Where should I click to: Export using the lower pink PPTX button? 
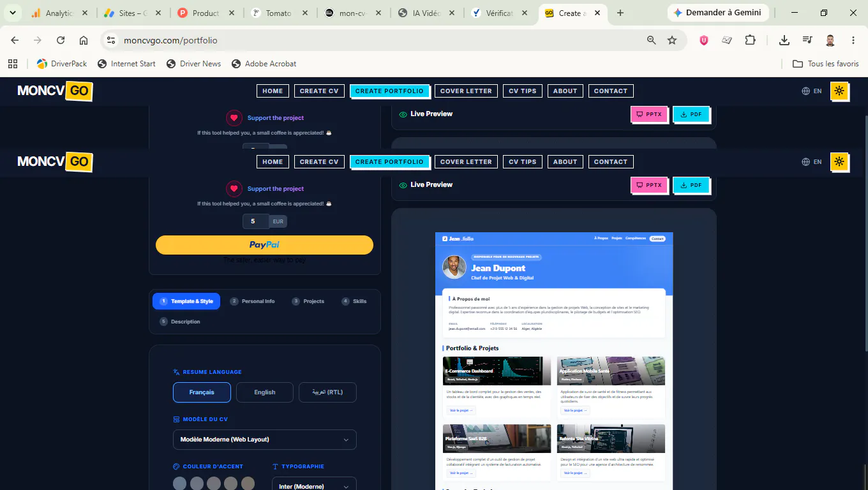(x=649, y=185)
